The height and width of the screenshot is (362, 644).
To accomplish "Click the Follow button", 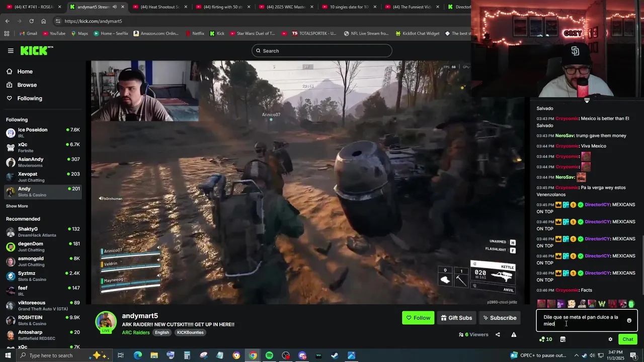I will (x=418, y=318).
